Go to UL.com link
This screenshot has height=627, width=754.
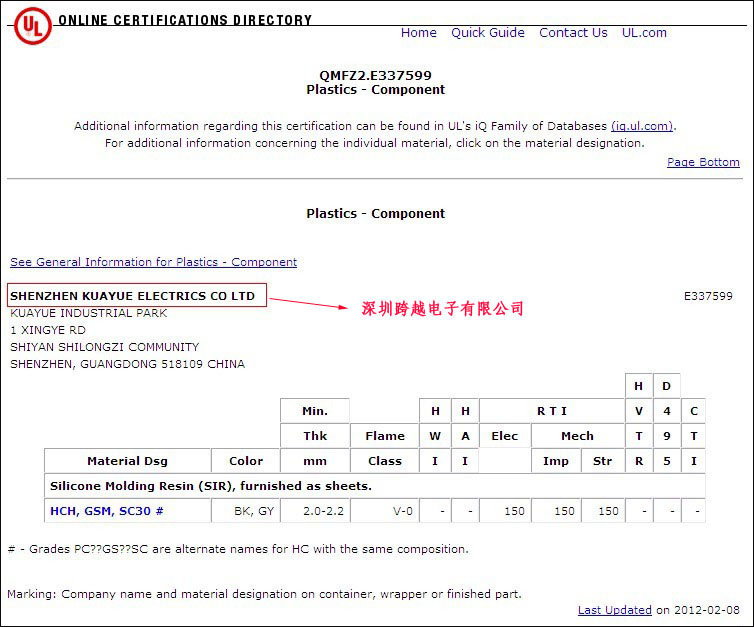(644, 33)
